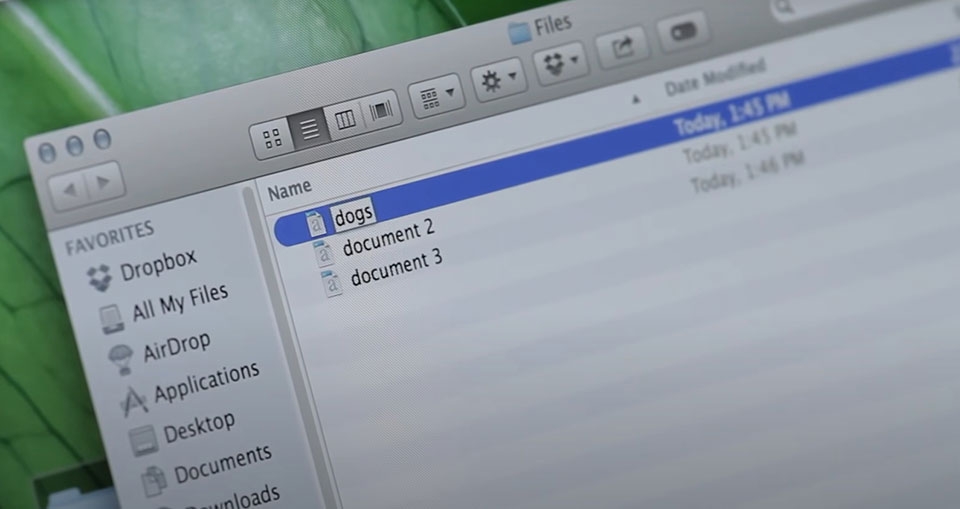Click the Dropbox sidebar icon
This screenshot has height=509, width=960.
click(x=100, y=278)
